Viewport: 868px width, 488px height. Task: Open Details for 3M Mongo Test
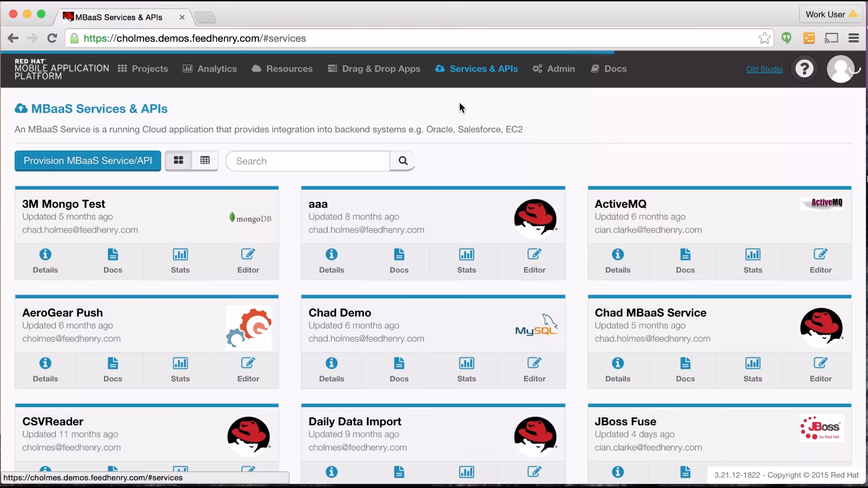pyautogui.click(x=45, y=262)
